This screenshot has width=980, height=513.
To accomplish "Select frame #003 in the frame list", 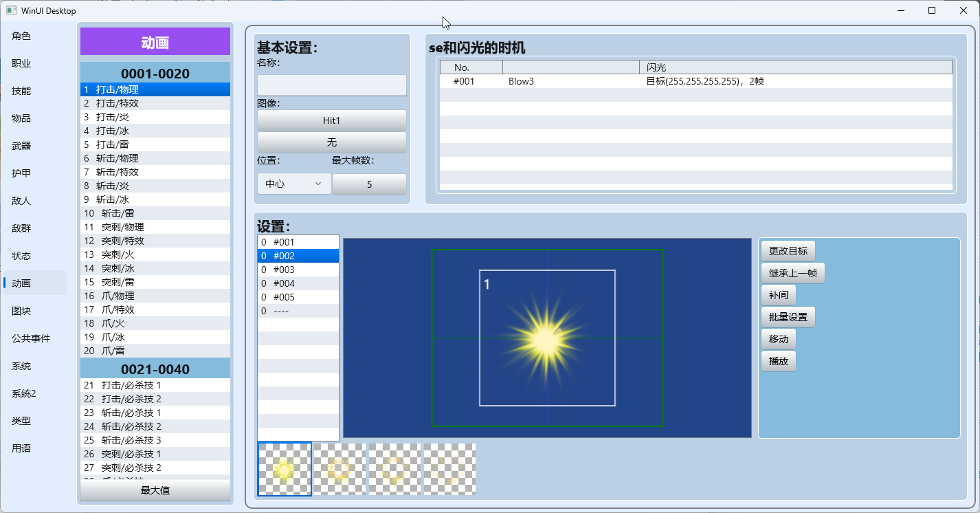I will point(298,270).
